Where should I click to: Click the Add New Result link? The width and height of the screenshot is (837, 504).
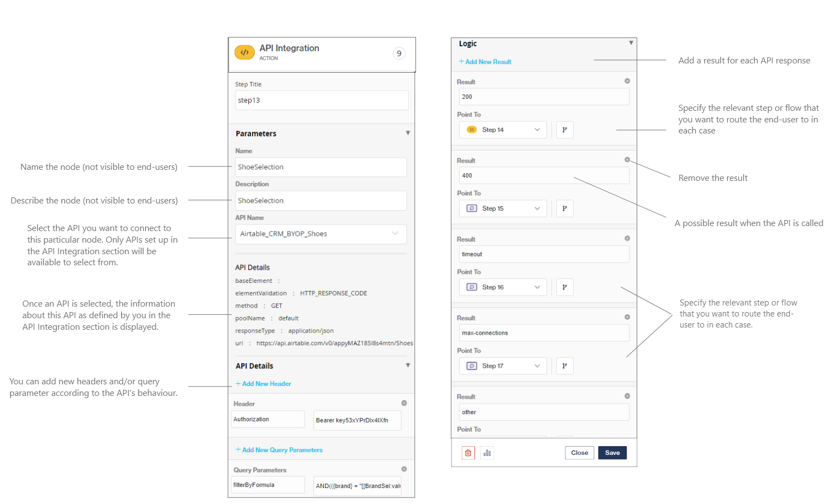(484, 61)
